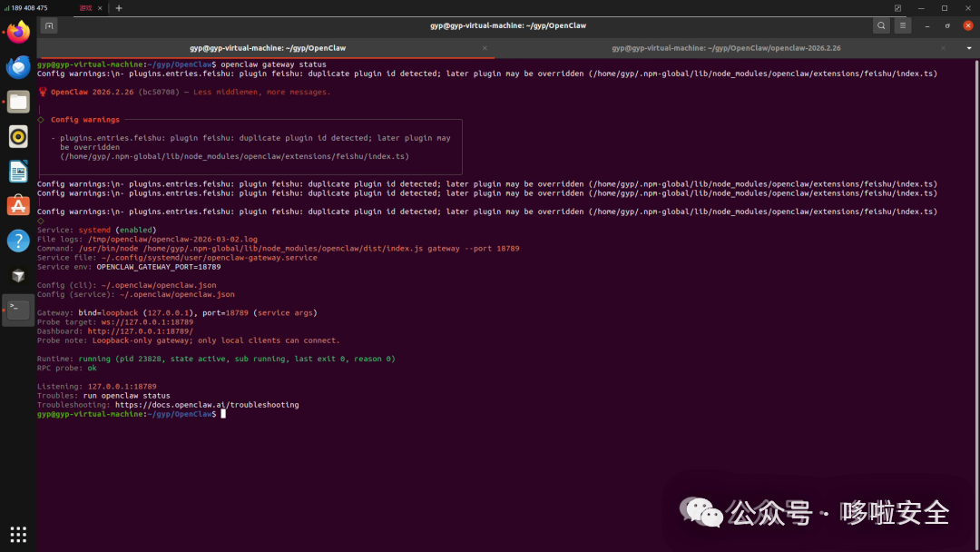Screen dimensions: 980x552
Task: Switch to the OpenClaw/openclaw-2026.2.26 tab
Action: tap(726, 48)
